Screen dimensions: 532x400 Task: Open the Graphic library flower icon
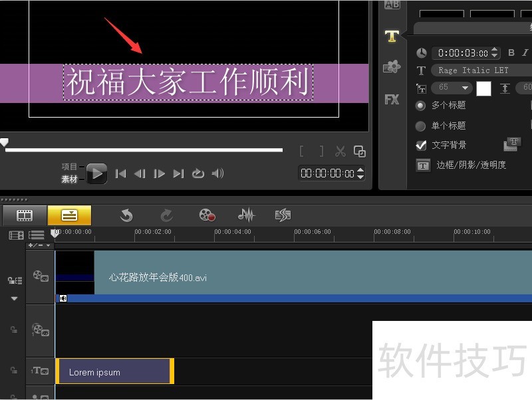pos(392,67)
